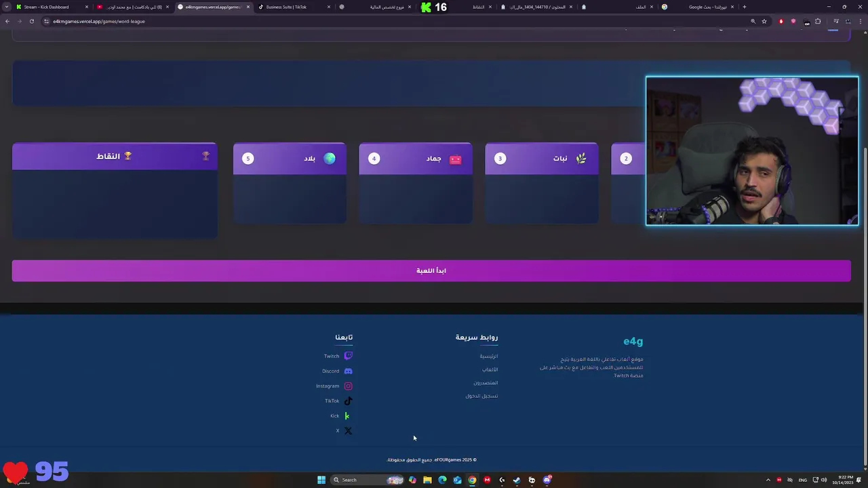Click the النقاط points panel header
The width and height of the screenshot is (868, 488).
(x=115, y=156)
